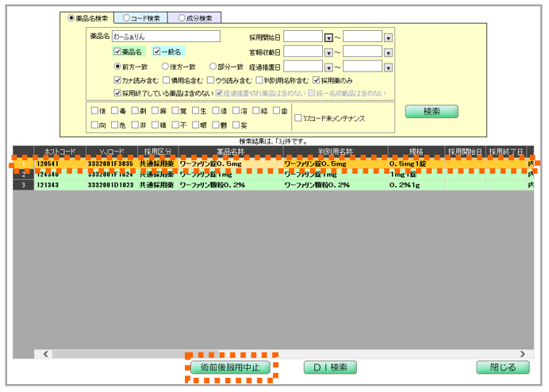Click the horizontal scrollbar right arrow
The height and width of the screenshot is (392, 549).
click(x=521, y=354)
